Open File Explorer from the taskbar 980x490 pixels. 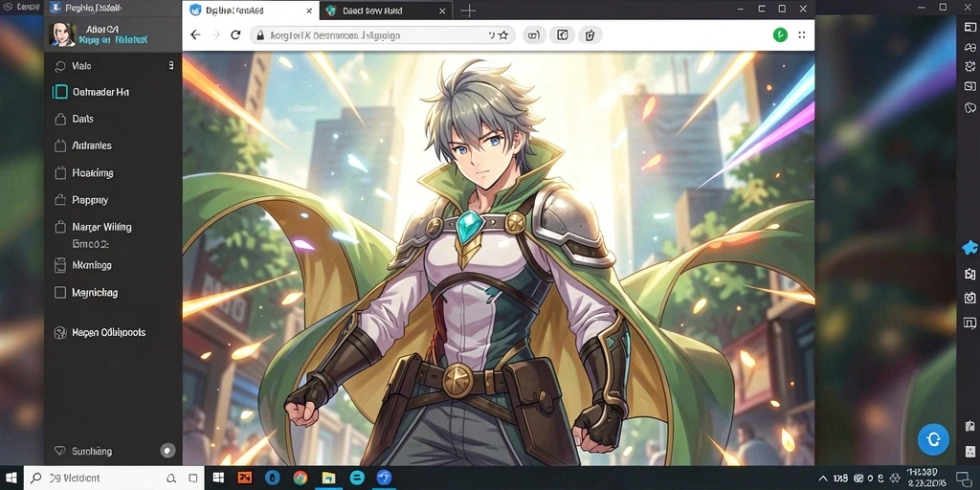point(329,479)
